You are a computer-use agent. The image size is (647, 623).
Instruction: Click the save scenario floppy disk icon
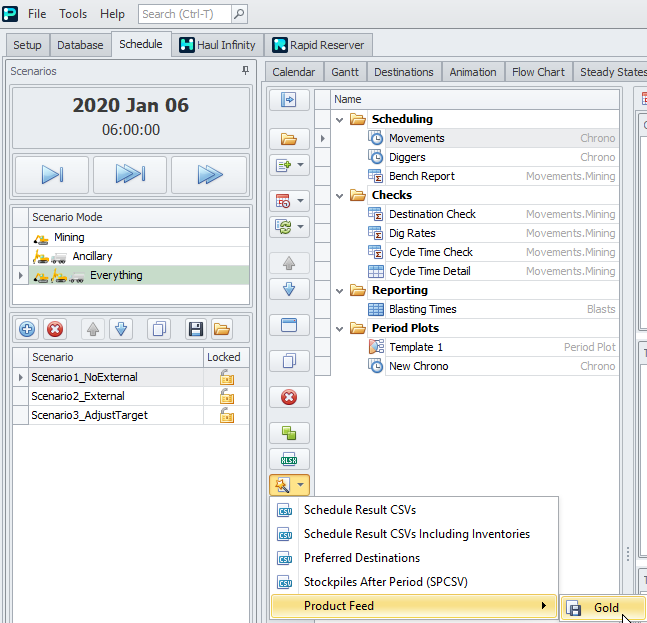(x=196, y=329)
